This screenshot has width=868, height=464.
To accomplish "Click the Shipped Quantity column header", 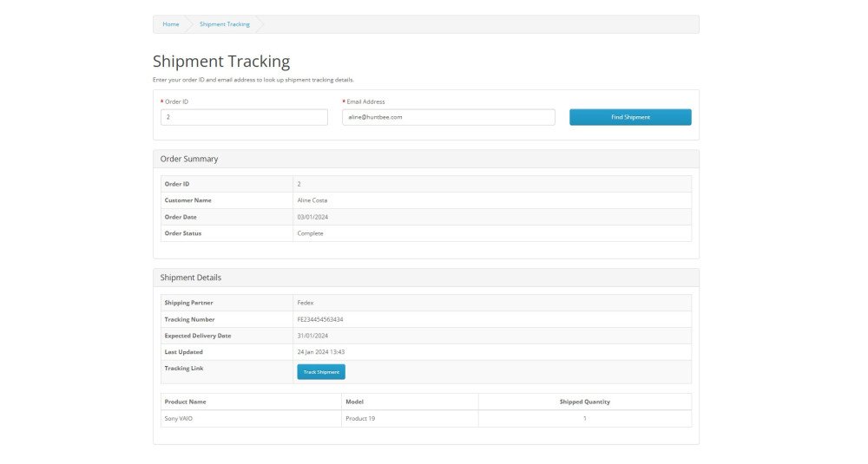I will tap(584, 402).
